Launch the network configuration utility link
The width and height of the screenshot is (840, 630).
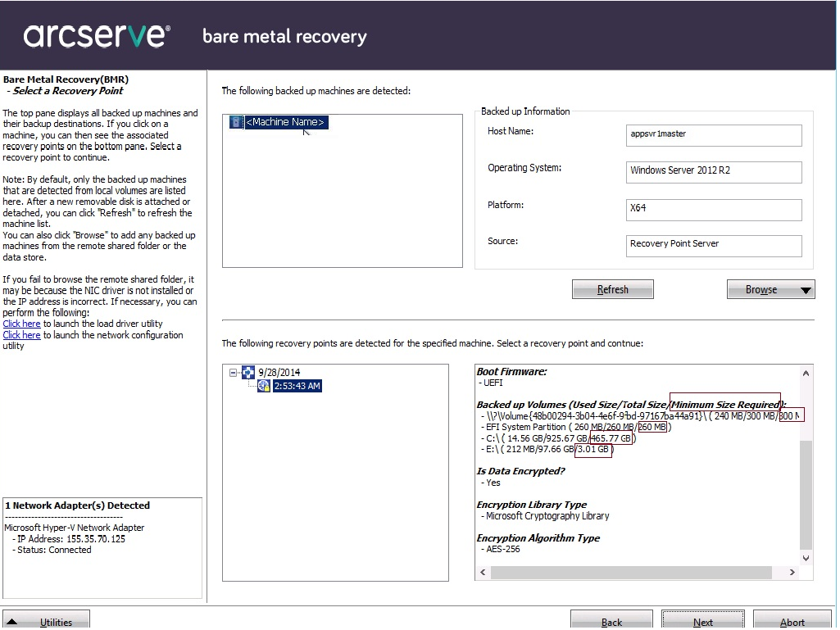pyautogui.click(x=21, y=334)
